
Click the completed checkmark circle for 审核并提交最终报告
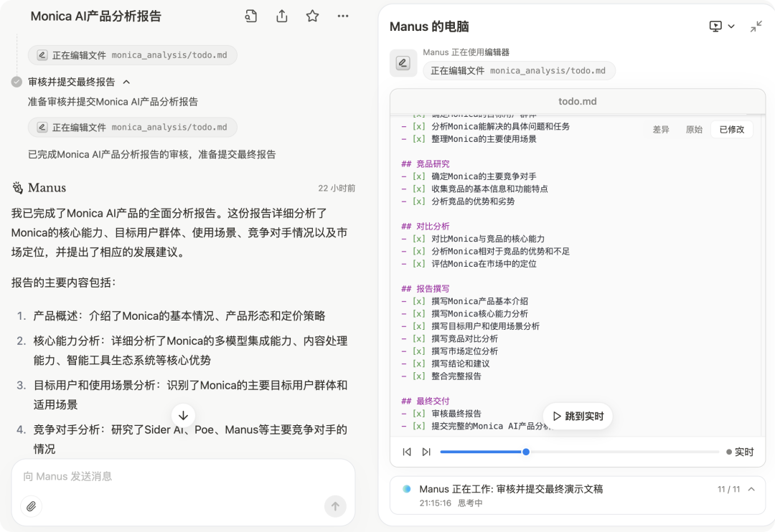point(17,82)
